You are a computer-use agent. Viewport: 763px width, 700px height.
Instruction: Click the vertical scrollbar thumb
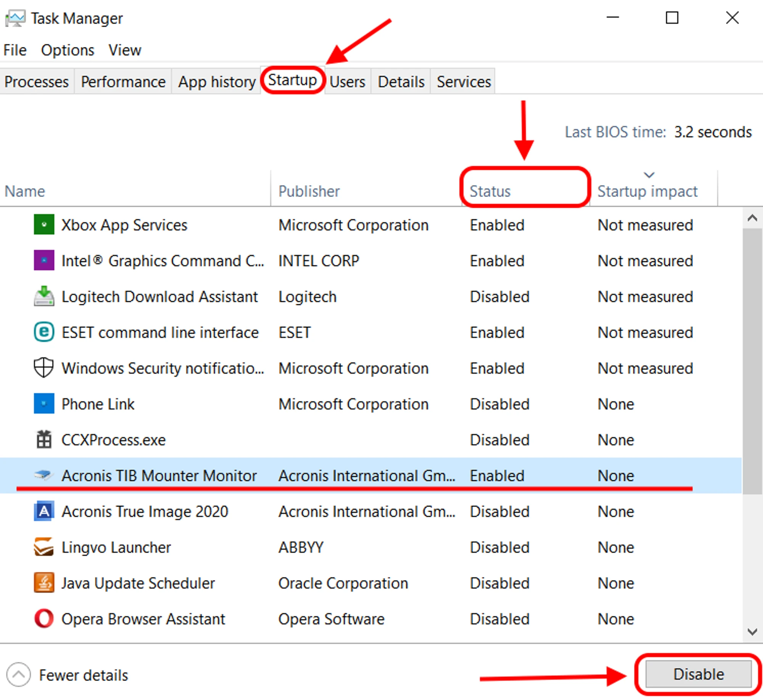752,359
